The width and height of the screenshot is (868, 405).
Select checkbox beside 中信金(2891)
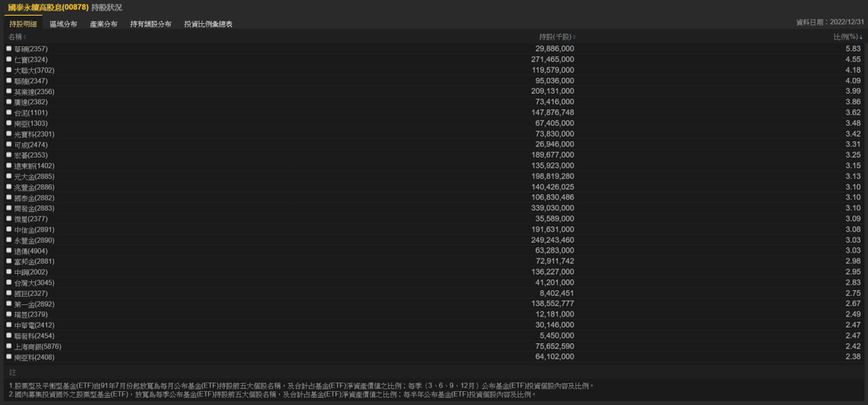pos(9,229)
